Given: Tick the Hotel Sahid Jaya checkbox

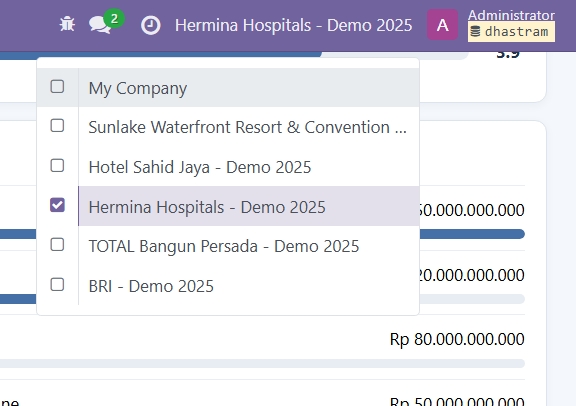Looking at the screenshot, I should pyautogui.click(x=57, y=166).
